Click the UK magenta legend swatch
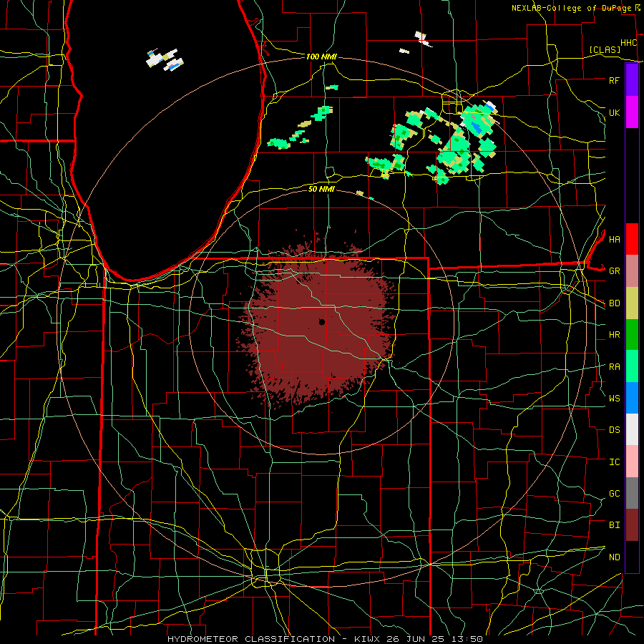 pyautogui.click(x=632, y=112)
